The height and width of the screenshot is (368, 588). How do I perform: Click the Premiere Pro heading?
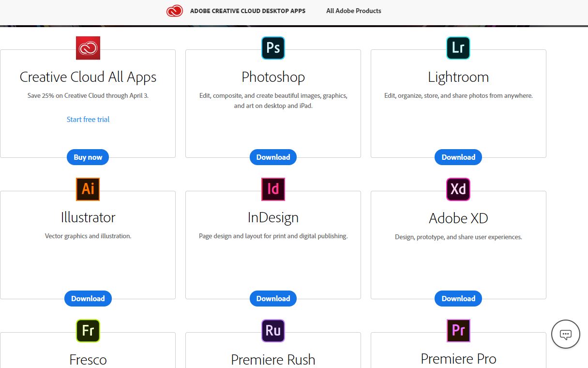(458, 359)
